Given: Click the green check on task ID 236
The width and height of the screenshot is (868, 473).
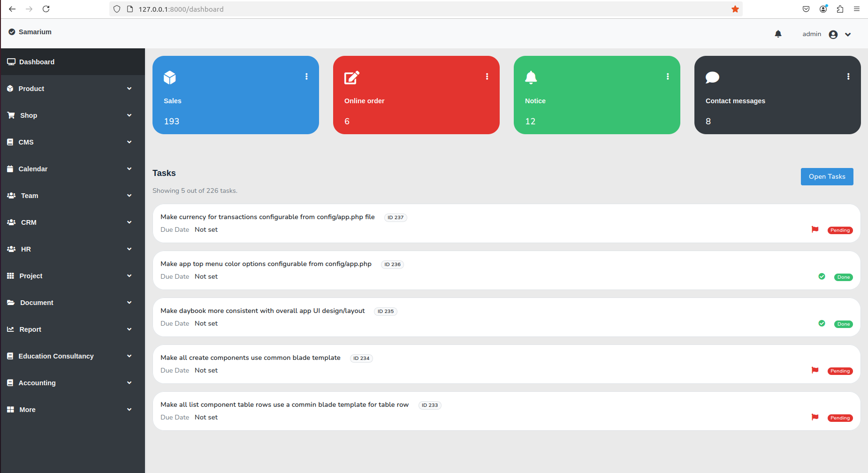Looking at the screenshot, I should pos(822,276).
